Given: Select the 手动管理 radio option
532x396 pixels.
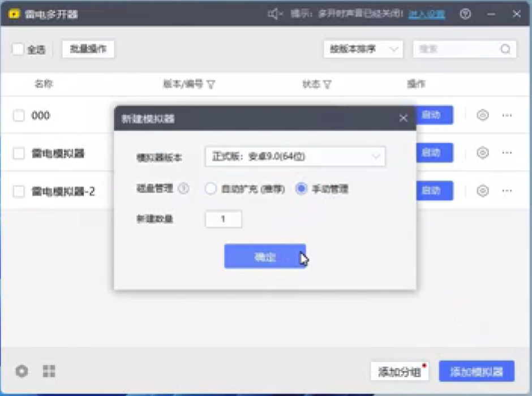Looking at the screenshot, I should (x=301, y=188).
